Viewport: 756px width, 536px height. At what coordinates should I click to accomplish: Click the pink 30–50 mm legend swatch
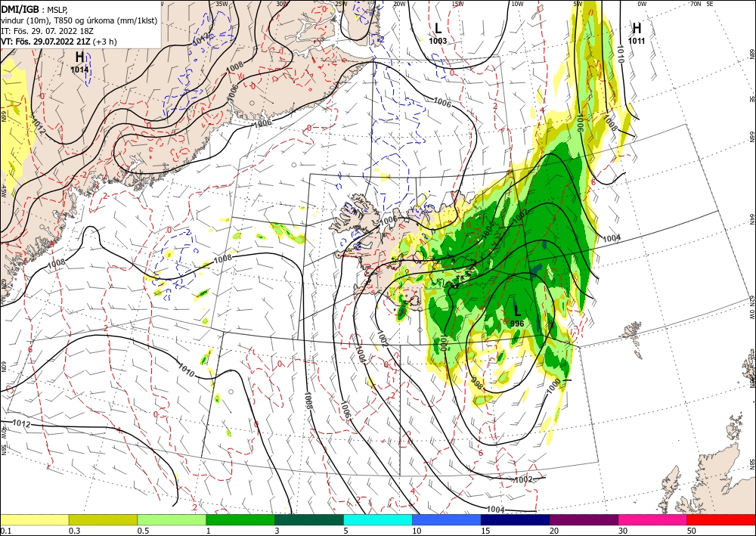pos(653,519)
